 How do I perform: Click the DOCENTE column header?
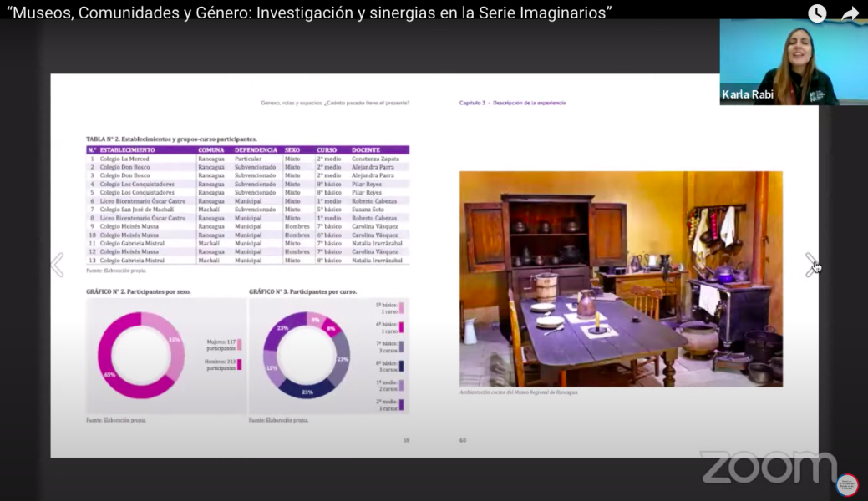[366, 150]
